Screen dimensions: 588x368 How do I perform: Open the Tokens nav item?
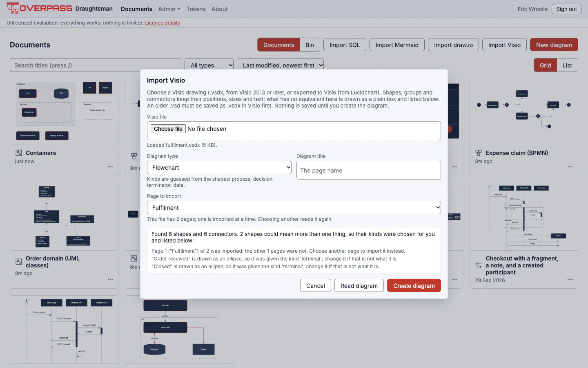pyautogui.click(x=196, y=9)
